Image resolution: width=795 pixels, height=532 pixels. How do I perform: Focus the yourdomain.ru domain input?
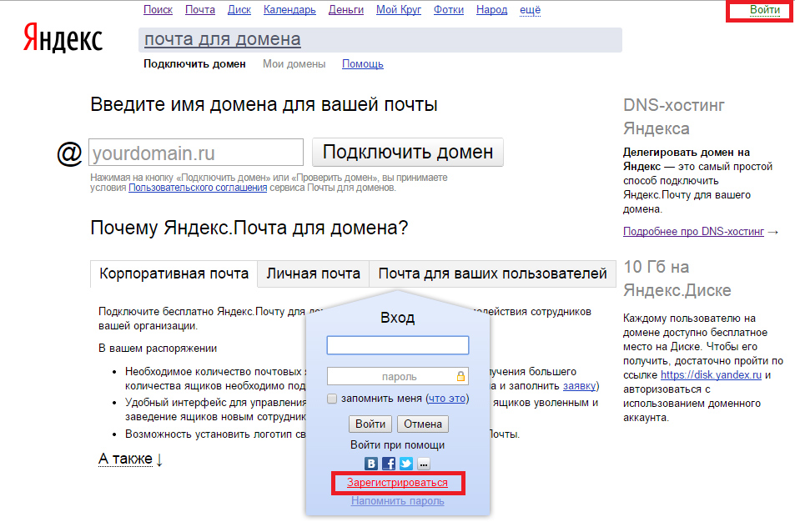pos(196,152)
